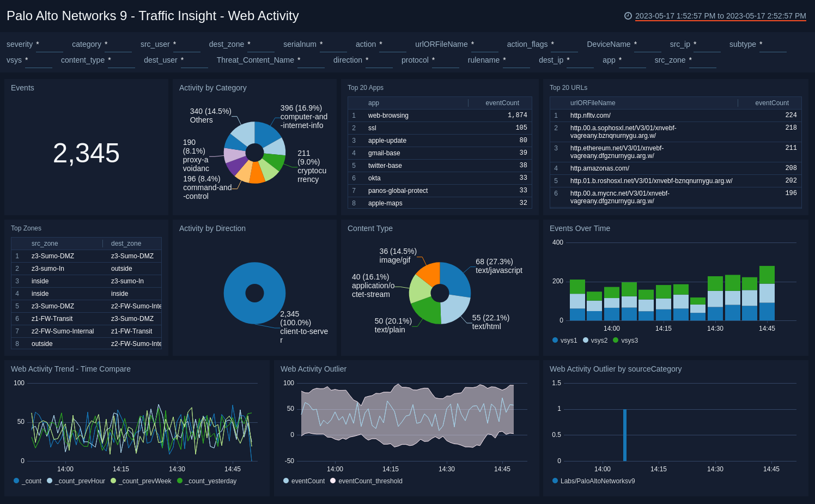Toggle the Labs/PaloAltoNetworksv9 legend item
This screenshot has width=815, height=504.
click(594, 481)
